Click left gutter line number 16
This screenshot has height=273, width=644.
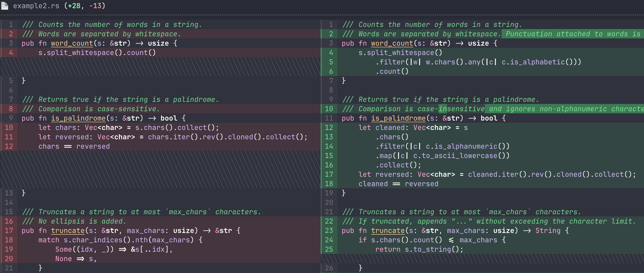9,221
